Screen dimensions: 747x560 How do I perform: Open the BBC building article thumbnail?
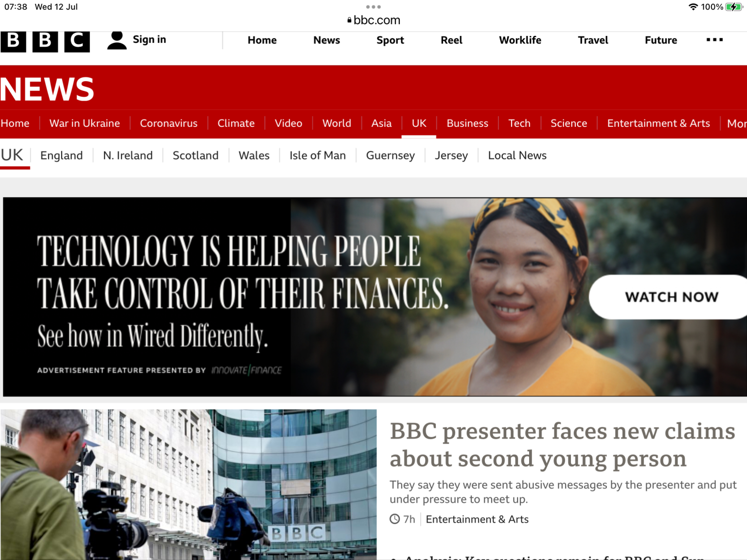point(189,484)
